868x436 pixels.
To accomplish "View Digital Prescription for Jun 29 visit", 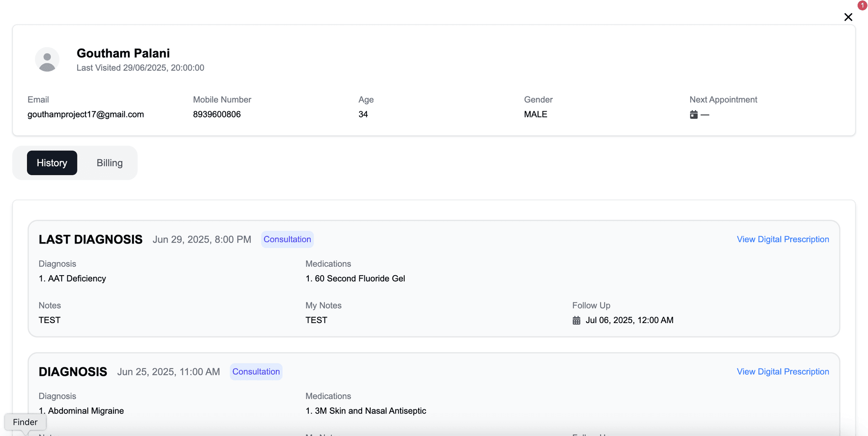I will coord(783,239).
